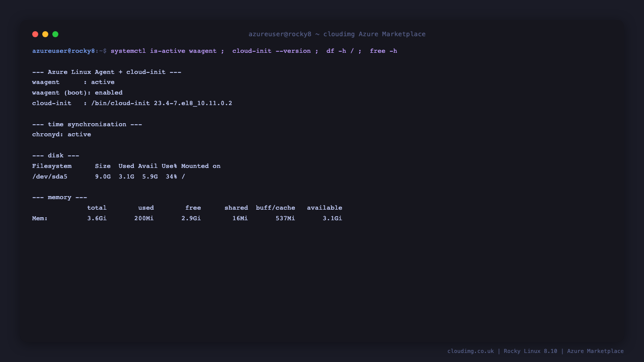Click the 'Filesystem' column header
Screen dimensions: 644x362
tap(52, 166)
